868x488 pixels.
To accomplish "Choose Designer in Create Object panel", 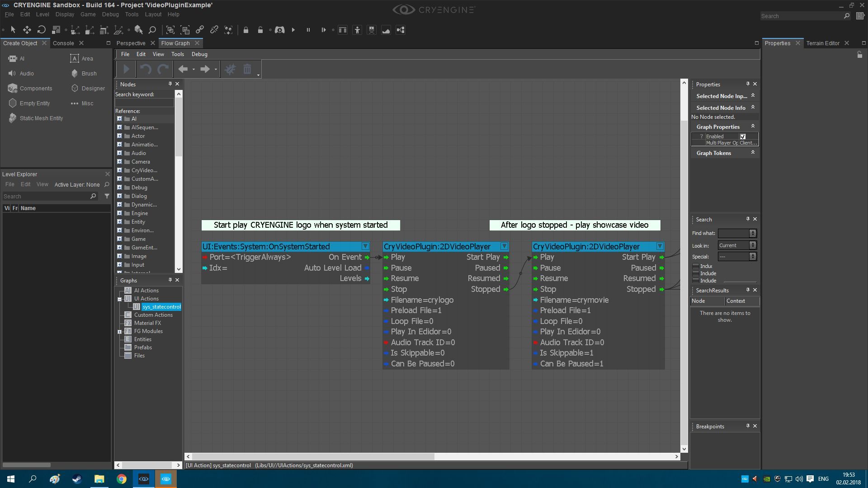I will [x=88, y=89].
